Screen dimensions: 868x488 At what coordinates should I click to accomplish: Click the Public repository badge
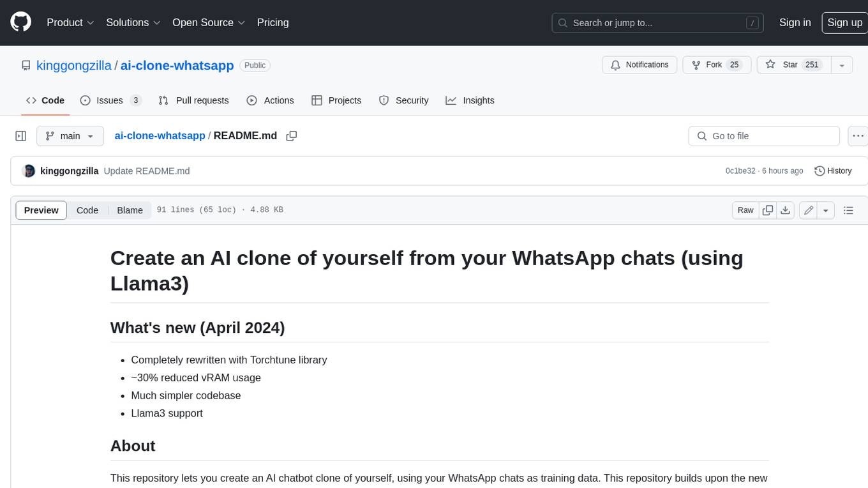click(255, 65)
